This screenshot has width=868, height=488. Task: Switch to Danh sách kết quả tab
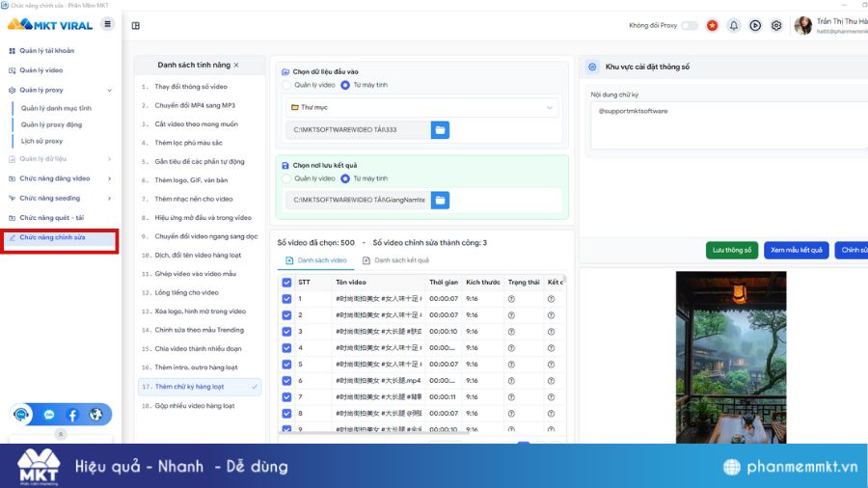point(395,260)
